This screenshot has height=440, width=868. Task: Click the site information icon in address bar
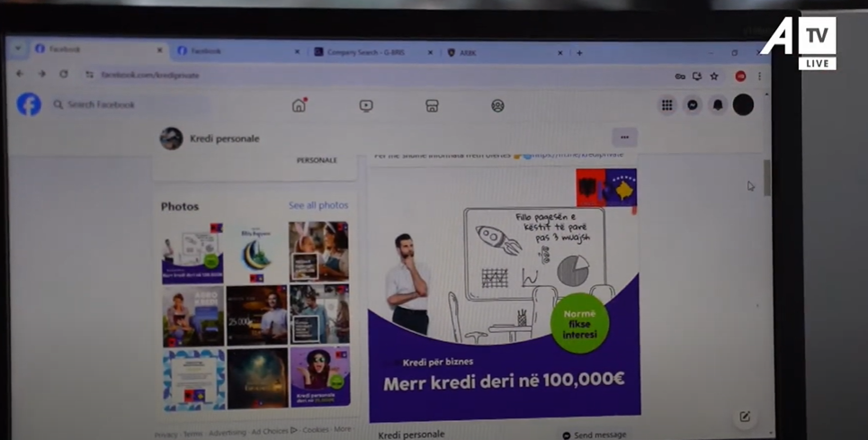click(x=89, y=74)
